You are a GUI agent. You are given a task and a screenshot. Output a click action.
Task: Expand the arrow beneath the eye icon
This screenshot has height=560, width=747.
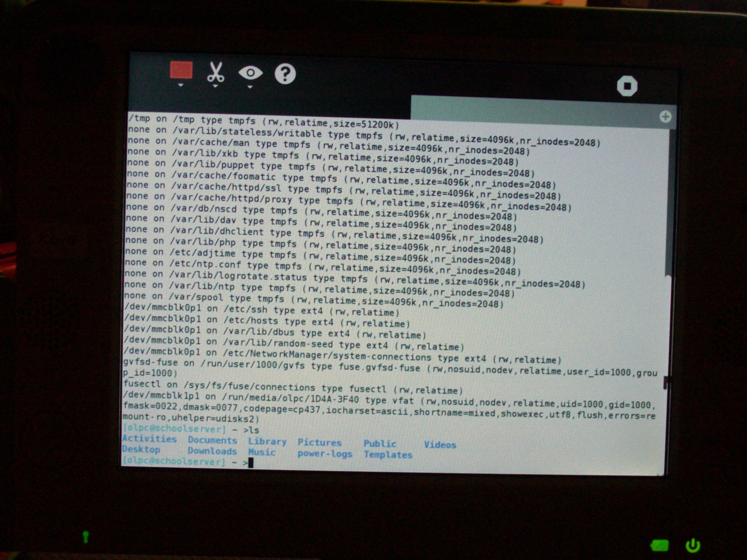[x=250, y=87]
